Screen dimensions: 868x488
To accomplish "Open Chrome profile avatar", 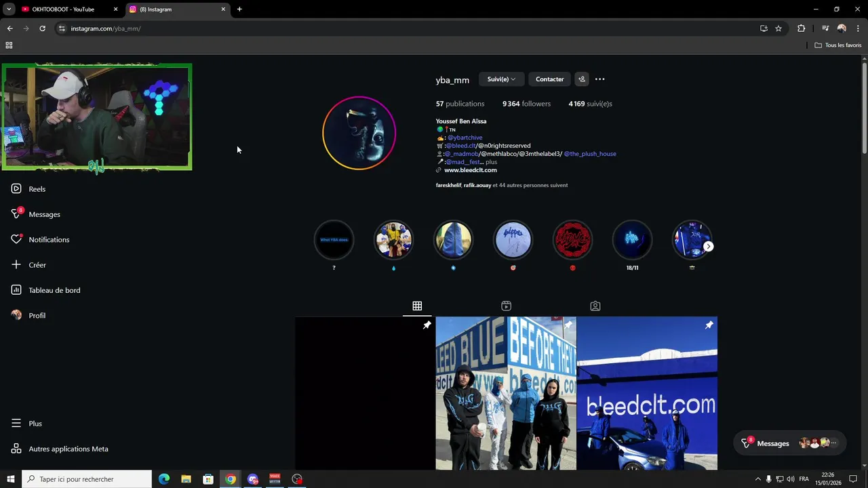I will 842,28.
